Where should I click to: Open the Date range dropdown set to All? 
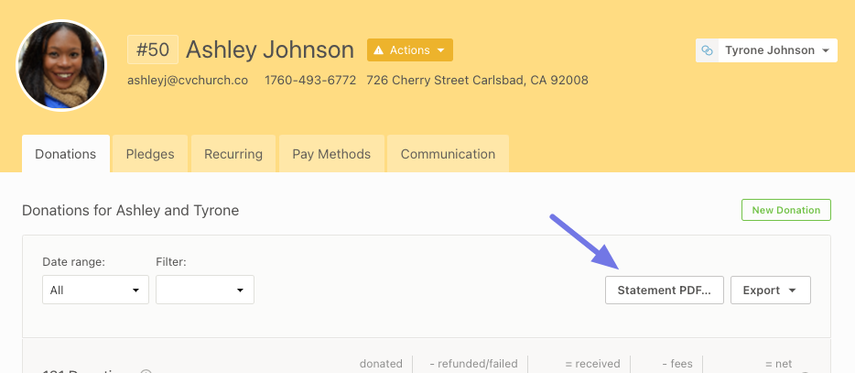[95, 290]
